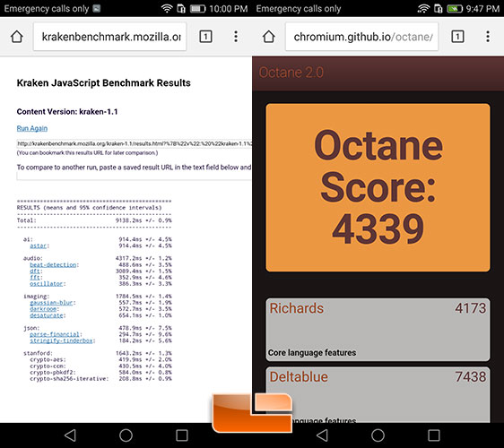Click the Run Again link

point(32,128)
